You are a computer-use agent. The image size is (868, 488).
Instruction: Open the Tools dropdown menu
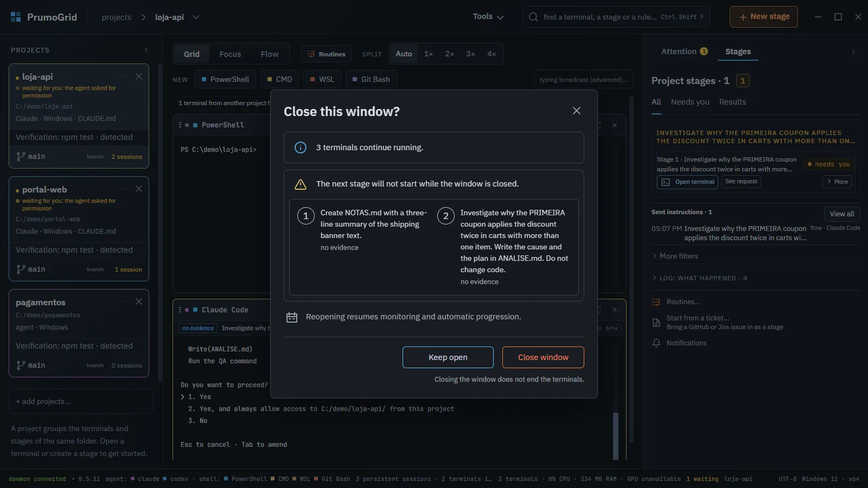coord(488,17)
